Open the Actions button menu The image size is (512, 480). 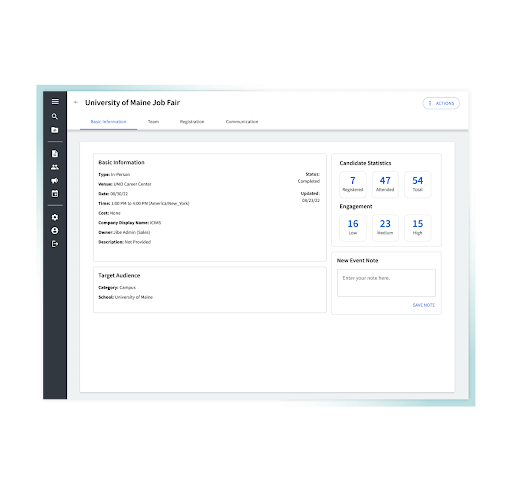[441, 103]
